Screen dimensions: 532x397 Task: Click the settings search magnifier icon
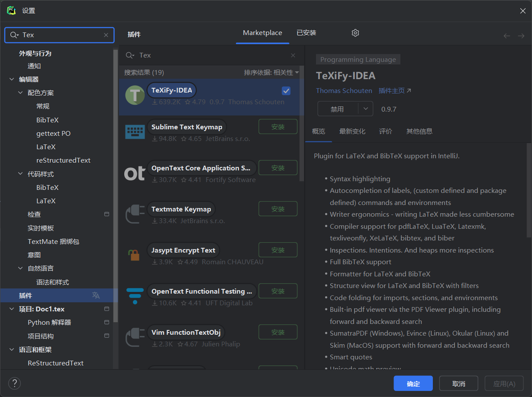click(x=14, y=35)
